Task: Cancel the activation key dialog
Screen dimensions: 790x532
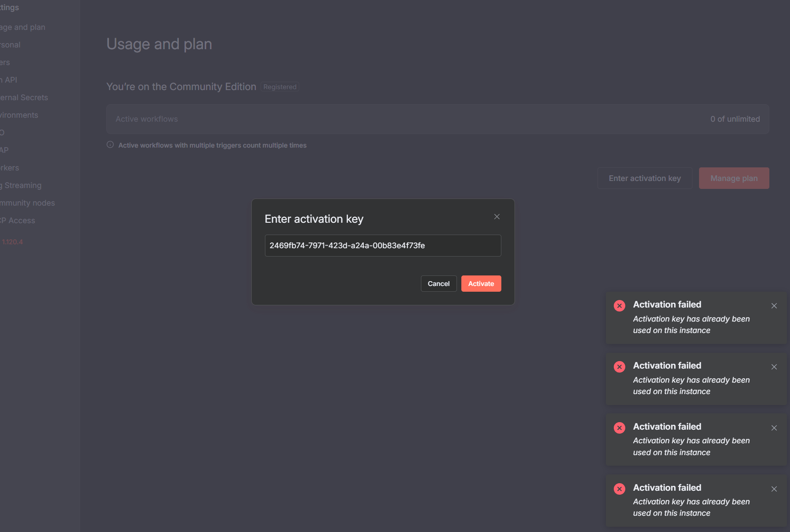Action: coord(438,284)
